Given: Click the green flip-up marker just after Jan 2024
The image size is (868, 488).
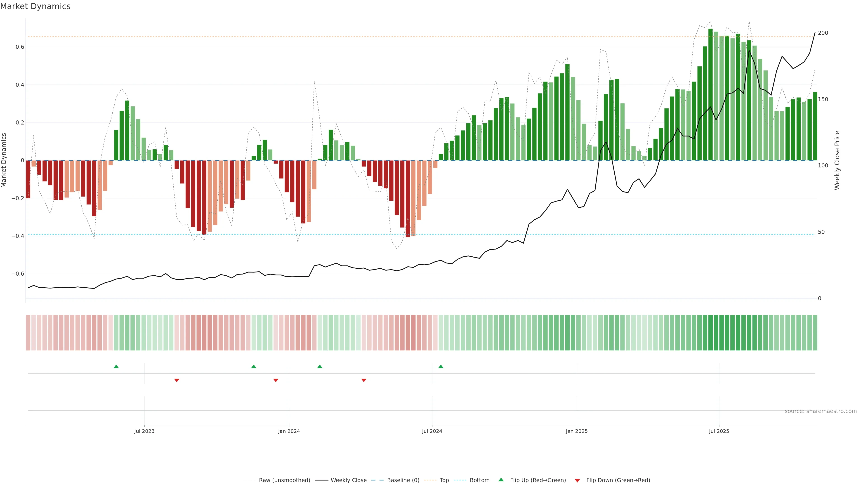Looking at the screenshot, I should coord(320,366).
